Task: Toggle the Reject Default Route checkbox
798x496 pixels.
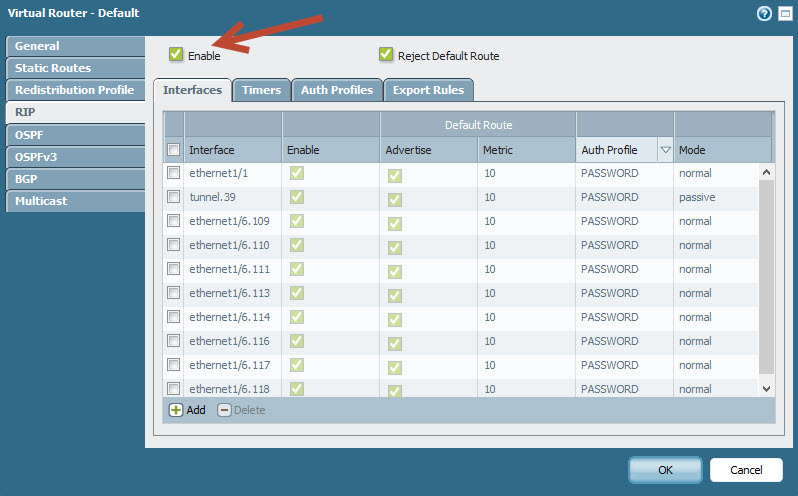Action: [386, 54]
